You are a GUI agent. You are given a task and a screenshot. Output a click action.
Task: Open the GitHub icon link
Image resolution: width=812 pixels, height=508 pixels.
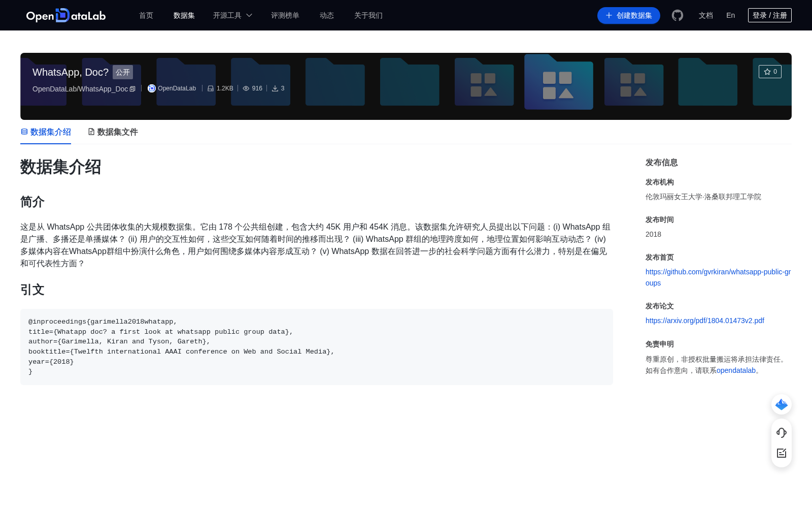(x=678, y=15)
